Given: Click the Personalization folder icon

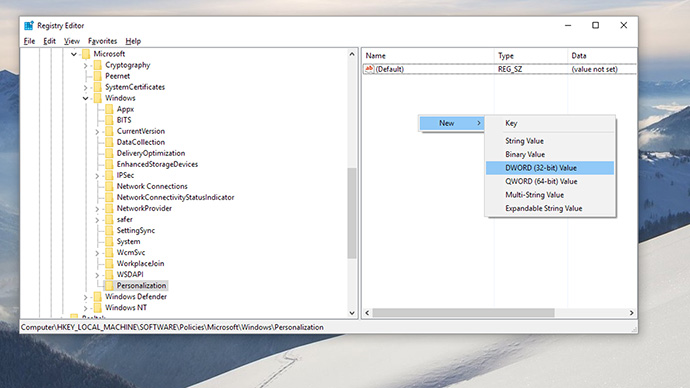Looking at the screenshot, I should coord(110,286).
